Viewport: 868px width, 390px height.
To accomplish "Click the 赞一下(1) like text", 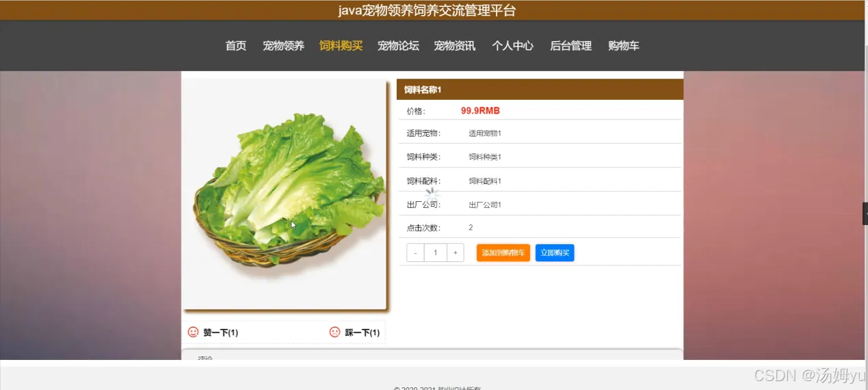I will point(221,333).
